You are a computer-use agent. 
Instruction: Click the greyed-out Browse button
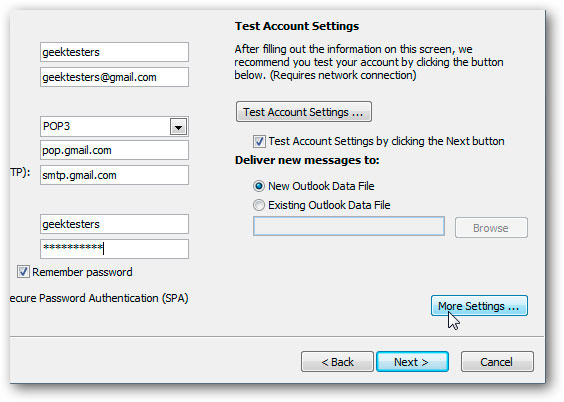[491, 228]
